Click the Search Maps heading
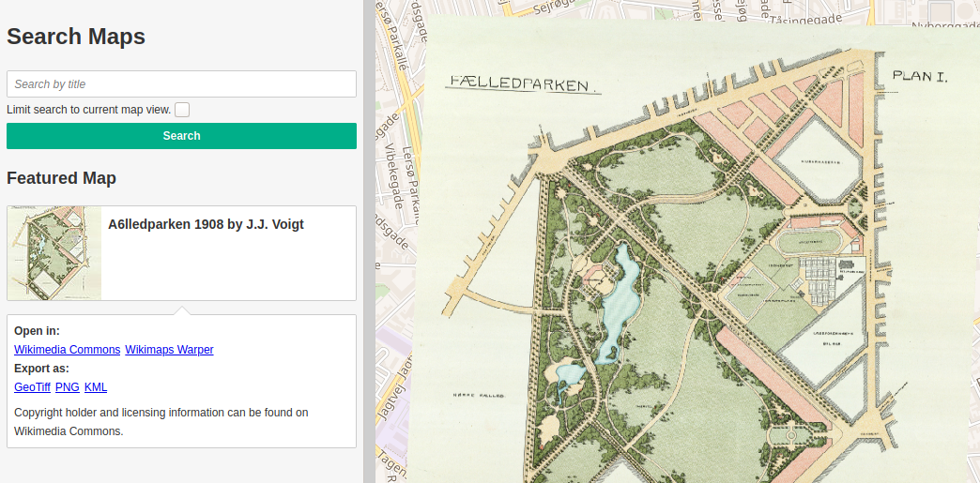The width and height of the screenshot is (980, 483). point(76,37)
